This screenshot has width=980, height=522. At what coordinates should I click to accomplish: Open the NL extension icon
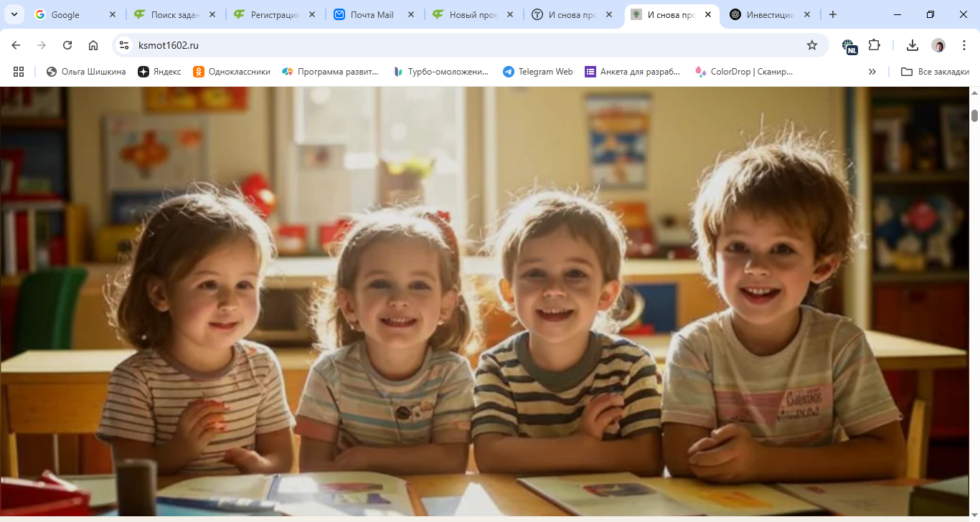point(849,46)
